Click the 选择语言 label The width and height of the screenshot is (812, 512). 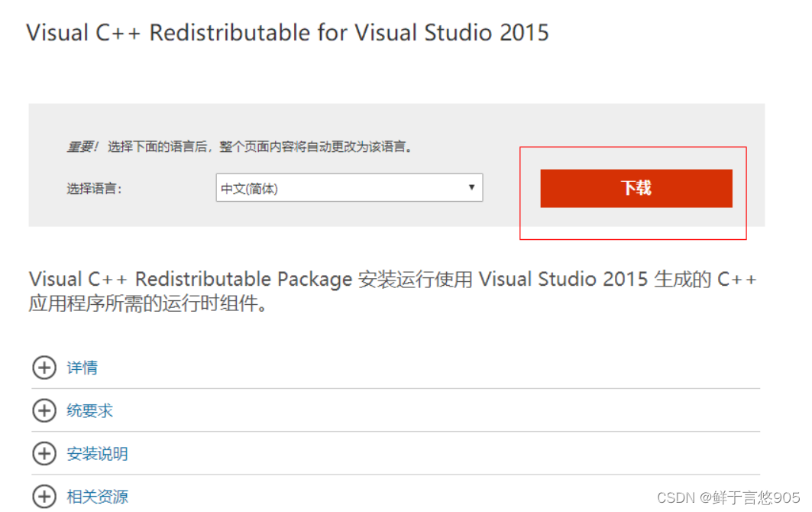tap(94, 189)
